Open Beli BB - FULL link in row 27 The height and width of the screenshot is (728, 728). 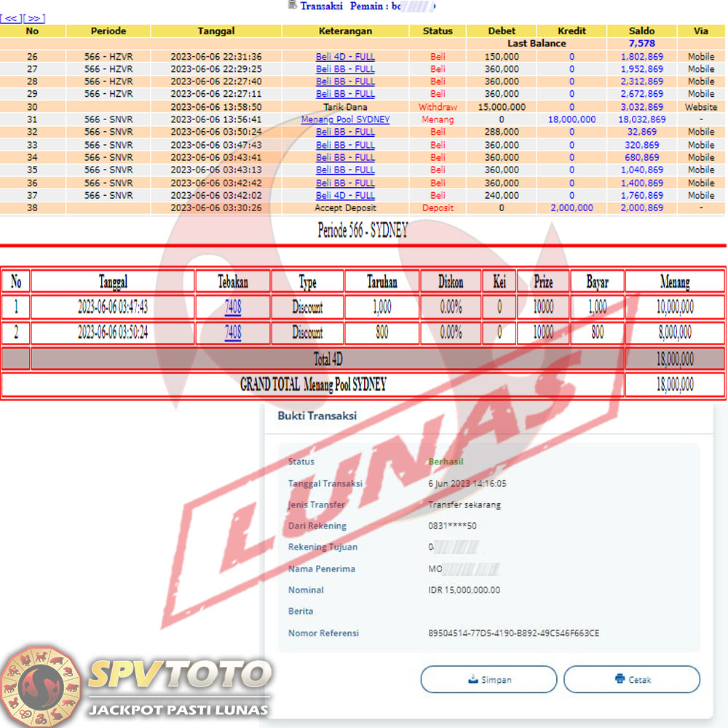coord(345,69)
